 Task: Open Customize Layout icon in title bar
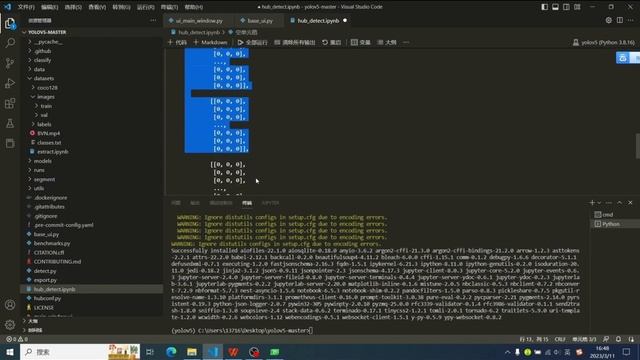point(577,7)
